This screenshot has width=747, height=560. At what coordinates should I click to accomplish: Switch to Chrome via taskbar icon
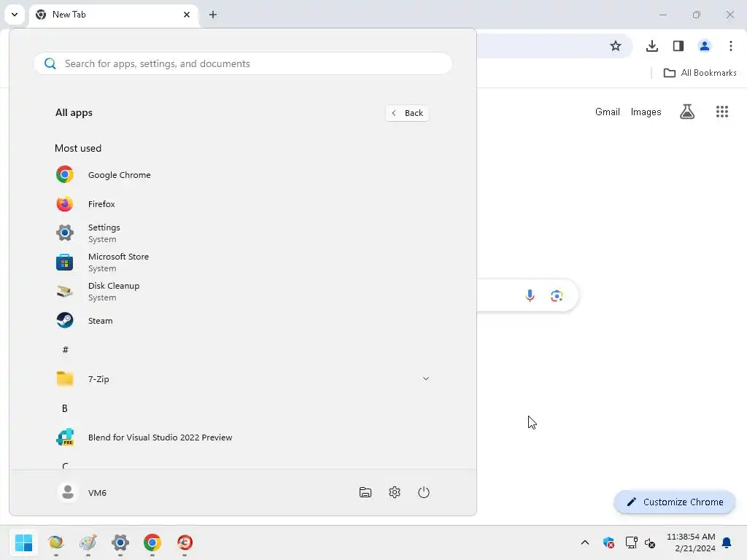click(152, 542)
